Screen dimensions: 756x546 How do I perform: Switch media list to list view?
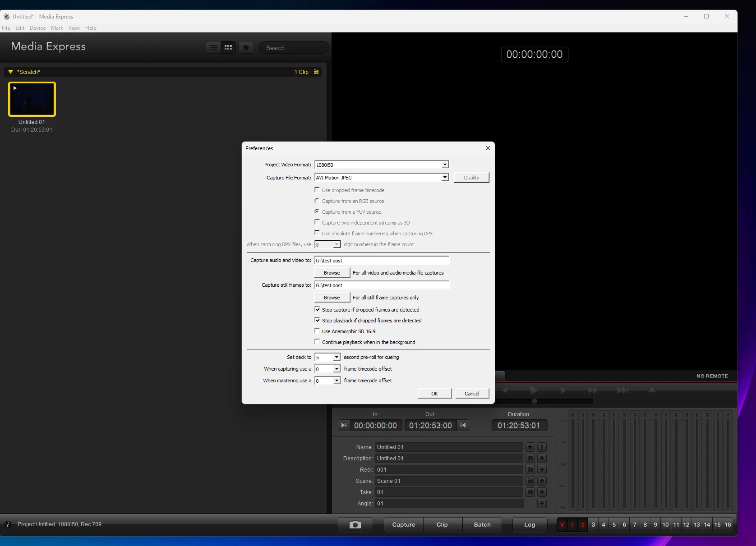click(214, 47)
